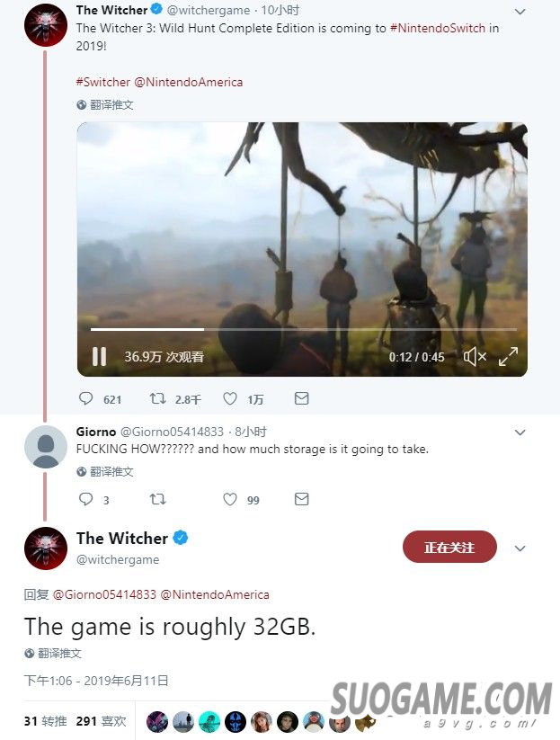Click the 正在关注 following button
The height and width of the screenshot is (740, 560).
(x=449, y=547)
